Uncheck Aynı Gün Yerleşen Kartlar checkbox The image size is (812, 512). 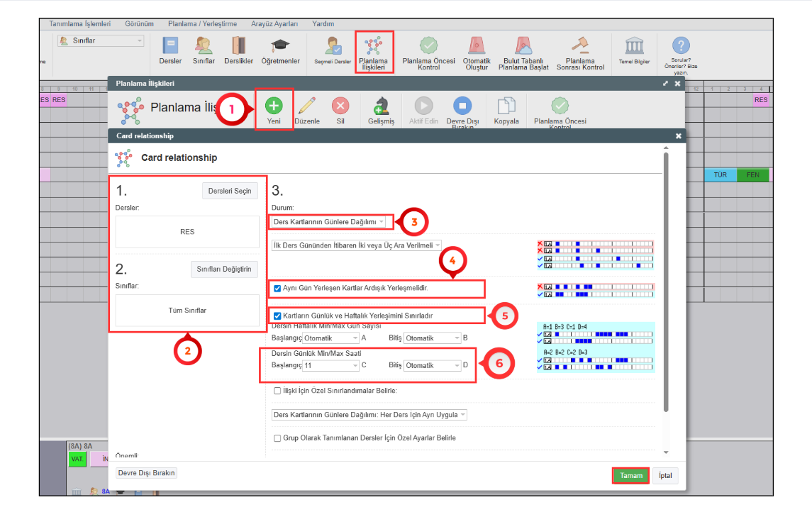(277, 289)
